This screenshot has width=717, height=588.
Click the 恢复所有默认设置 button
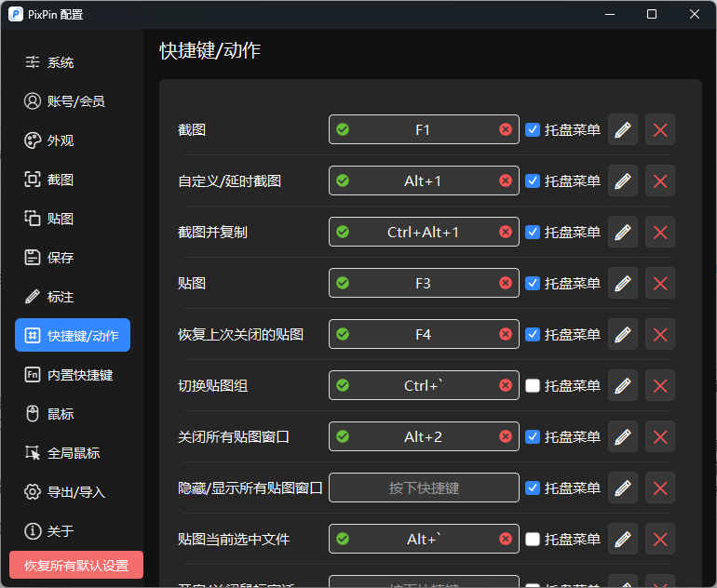tap(76, 566)
